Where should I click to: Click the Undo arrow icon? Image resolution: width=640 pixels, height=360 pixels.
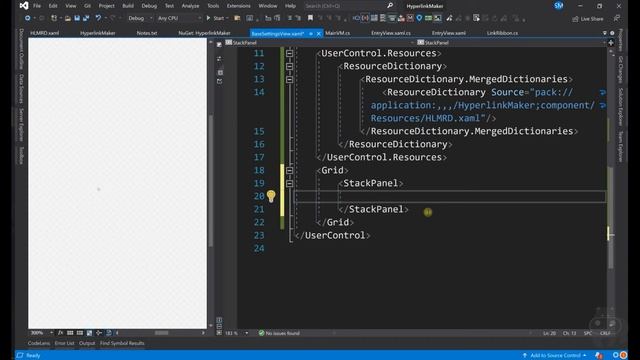click(98, 18)
